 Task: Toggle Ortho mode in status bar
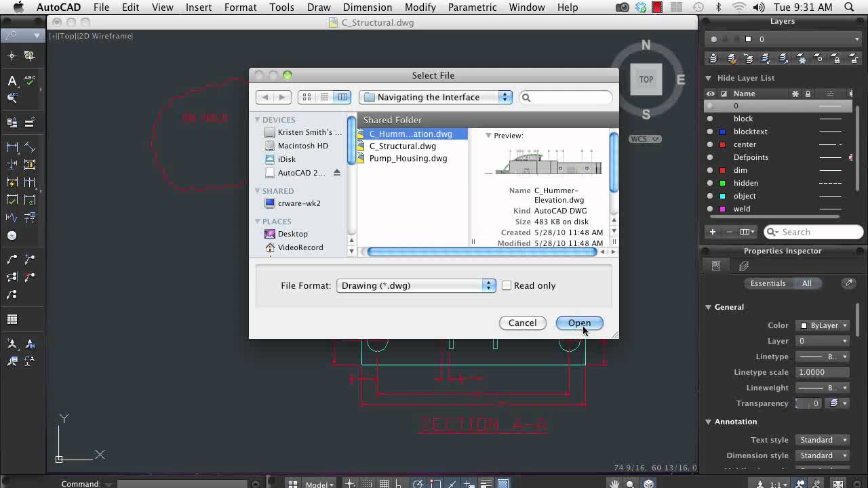point(401,484)
